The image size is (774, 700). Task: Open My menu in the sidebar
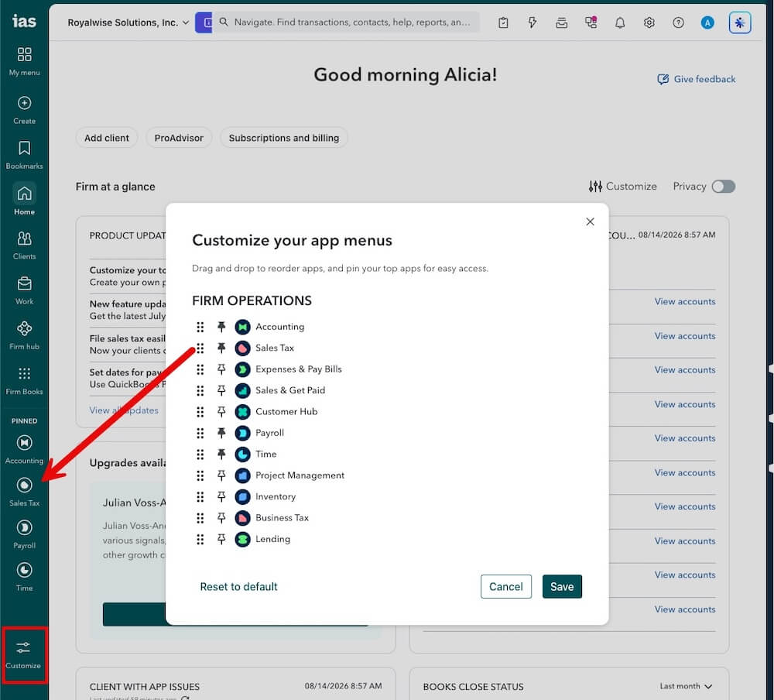[24, 61]
